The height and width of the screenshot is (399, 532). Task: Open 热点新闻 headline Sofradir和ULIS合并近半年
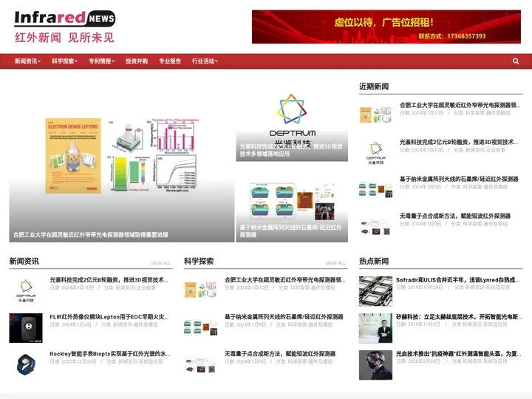(457, 280)
